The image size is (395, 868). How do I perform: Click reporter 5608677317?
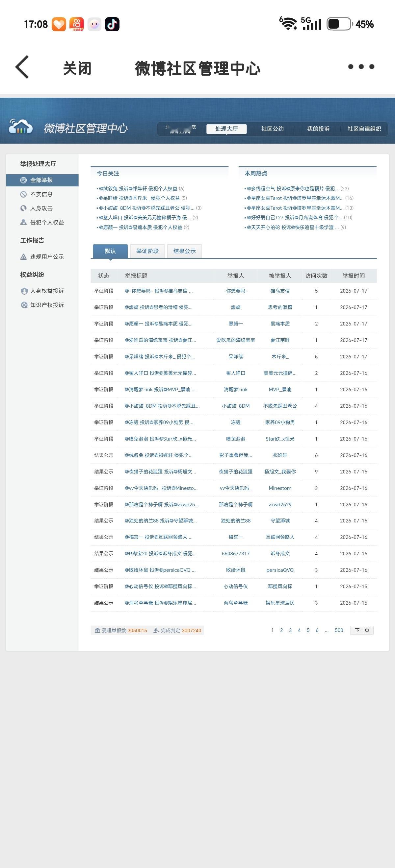[x=236, y=554]
